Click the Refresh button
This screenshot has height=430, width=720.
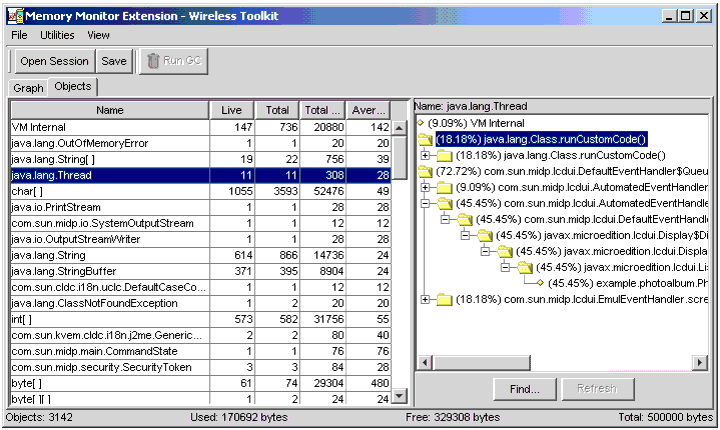[597, 389]
